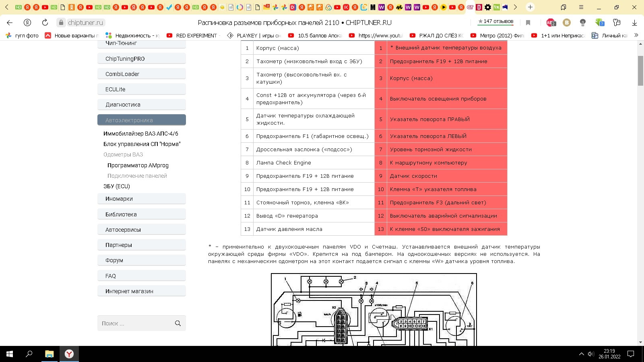
Task: Open the gold B extension icon
Action: [x=567, y=23]
